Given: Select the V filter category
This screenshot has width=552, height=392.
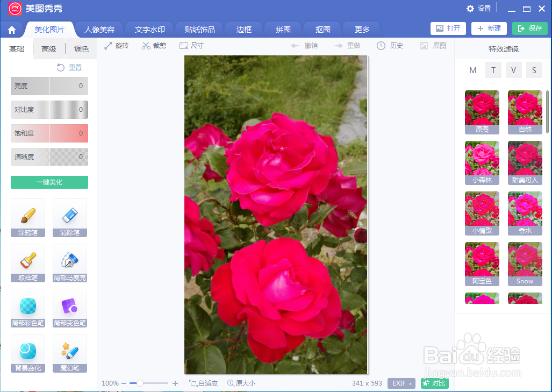Looking at the screenshot, I should pos(514,70).
